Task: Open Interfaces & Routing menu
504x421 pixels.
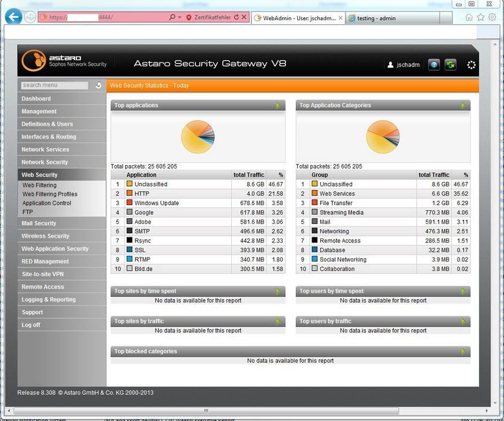Action: 61,137
